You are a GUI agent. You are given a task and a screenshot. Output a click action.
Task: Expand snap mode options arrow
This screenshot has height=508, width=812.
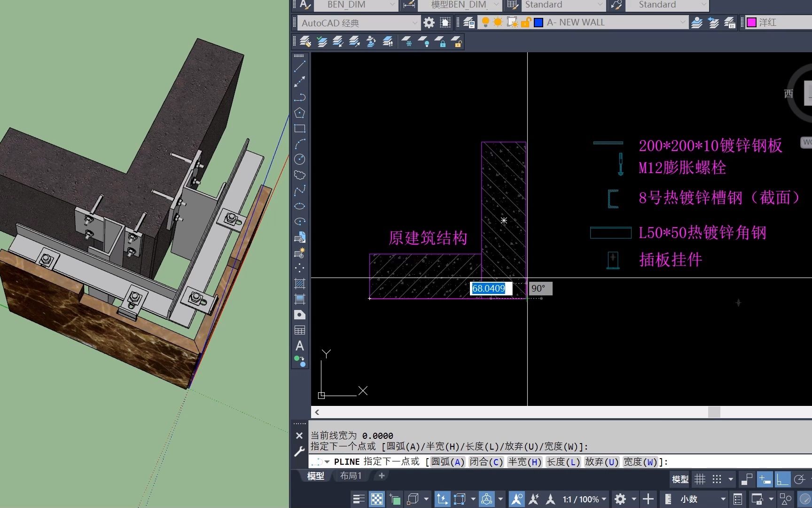pyautogui.click(x=731, y=479)
